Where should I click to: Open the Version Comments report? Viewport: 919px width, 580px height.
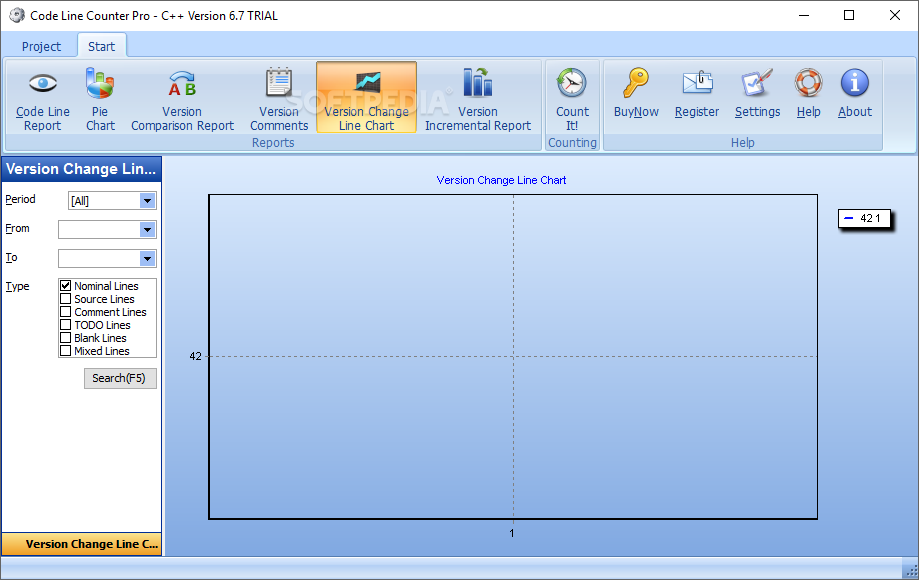[x=279, y=98]
